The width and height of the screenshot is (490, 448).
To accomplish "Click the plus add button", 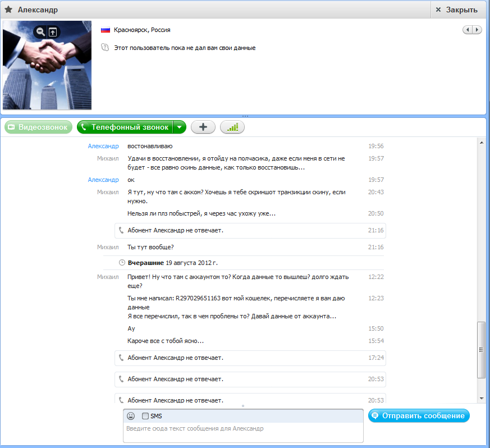I will (x=203, y=127).
